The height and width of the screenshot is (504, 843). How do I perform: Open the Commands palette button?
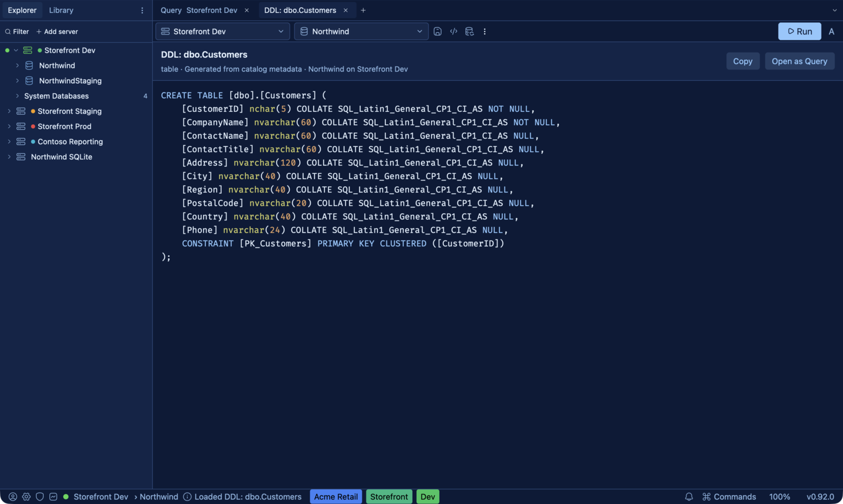pyautogui.click(x=729, y=496)
